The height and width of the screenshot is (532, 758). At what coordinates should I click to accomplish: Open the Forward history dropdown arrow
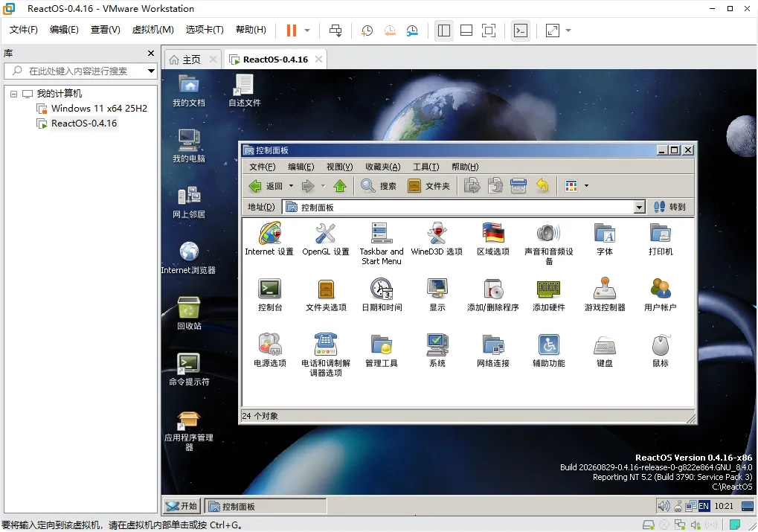323,186
